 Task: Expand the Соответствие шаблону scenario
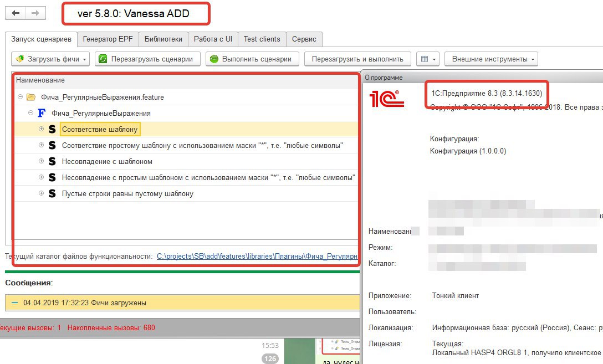coord(41,129)
